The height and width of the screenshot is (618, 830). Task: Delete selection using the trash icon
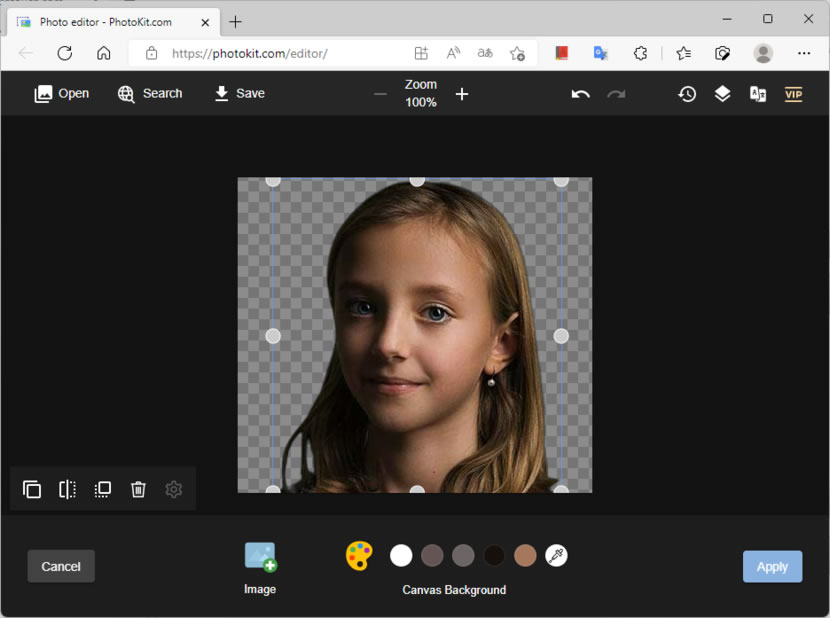coord(138,489)
